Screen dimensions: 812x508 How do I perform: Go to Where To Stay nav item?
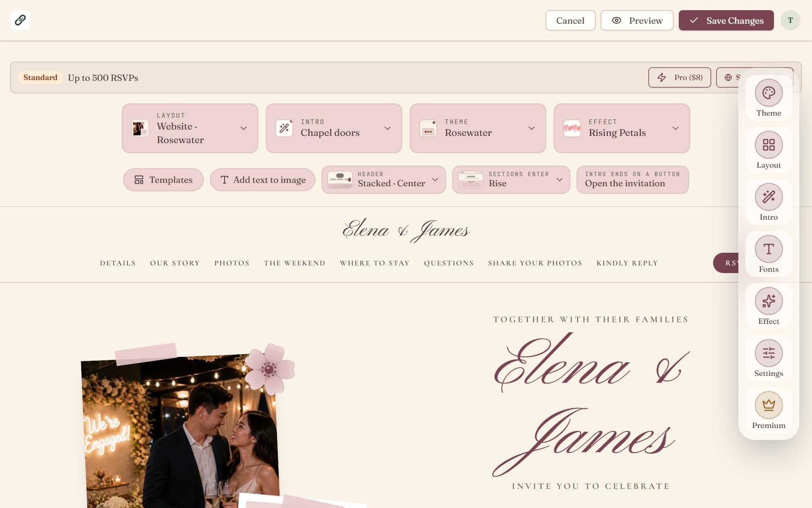tap(375, 263)
